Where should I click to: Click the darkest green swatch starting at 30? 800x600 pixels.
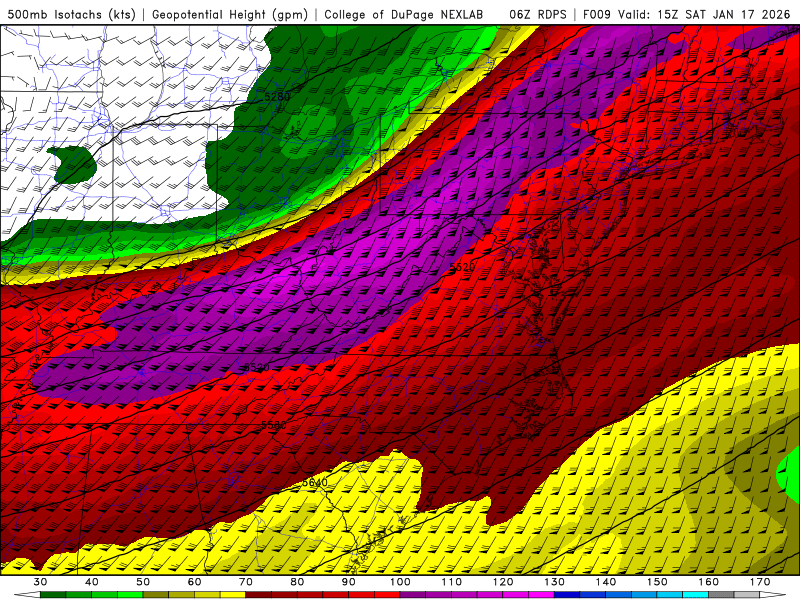[53, 595]
